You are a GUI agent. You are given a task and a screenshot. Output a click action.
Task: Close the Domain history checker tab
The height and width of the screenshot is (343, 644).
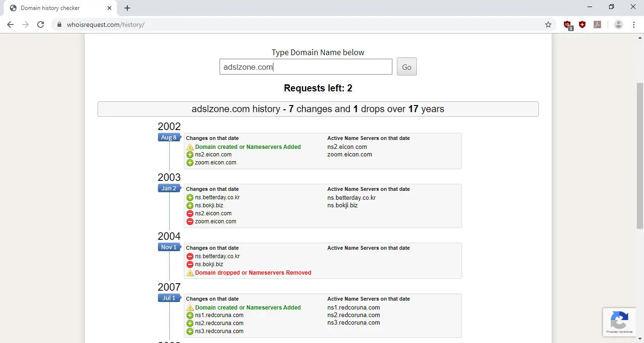point(109,8)
